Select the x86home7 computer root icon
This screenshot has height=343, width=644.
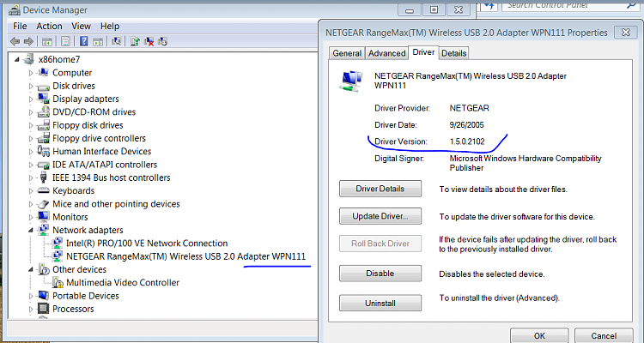[x=28, y=59]
